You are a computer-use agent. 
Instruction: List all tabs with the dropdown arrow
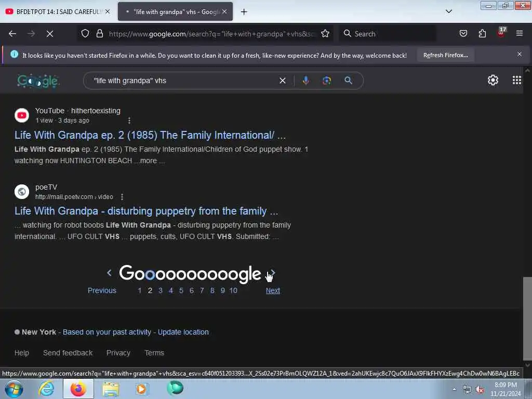(x=448, y=11)
